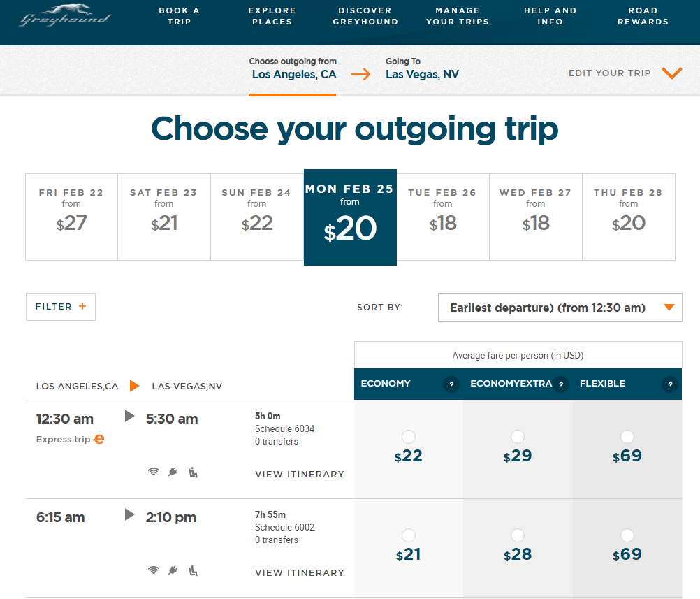The height and width of the screenshot is (599, 700).
Task: Click the Economy fare help question mark
Action: [451, 384]
